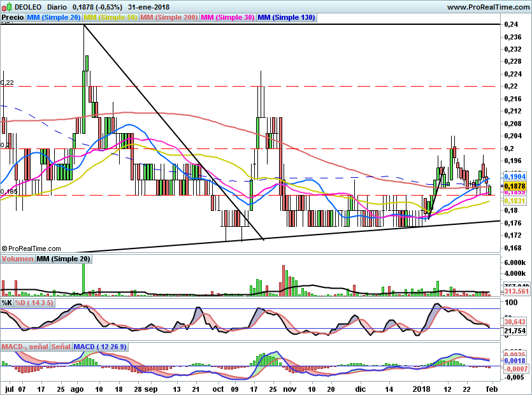Select the Precio label tab
Image resolution: width=532 pixels, height=395 pixels.
click(x=13, y=18)
